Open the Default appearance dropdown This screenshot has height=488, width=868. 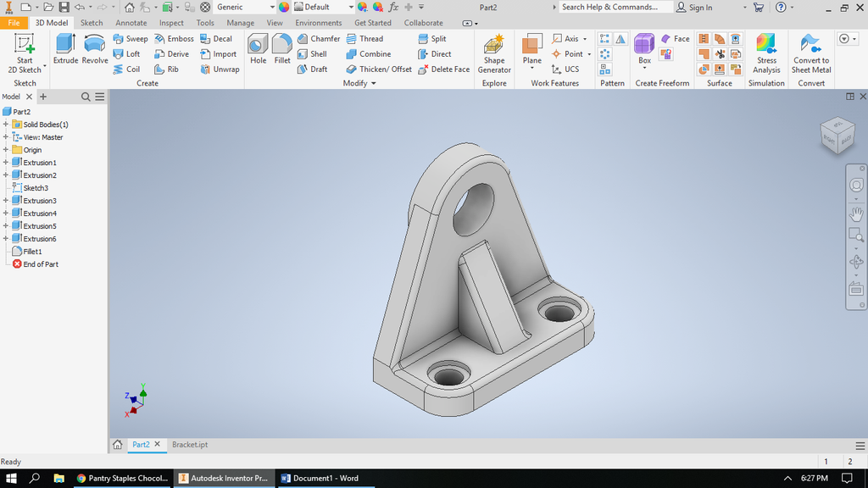(x=350, y=7)
